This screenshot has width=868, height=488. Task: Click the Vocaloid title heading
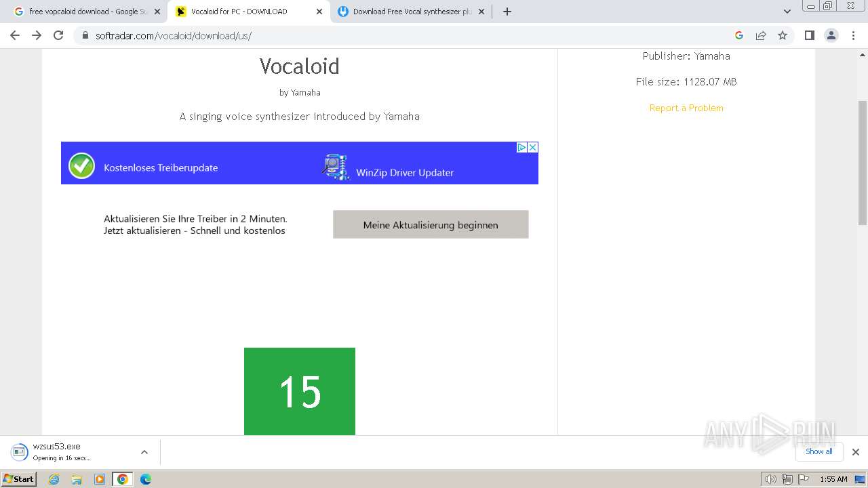299,66
